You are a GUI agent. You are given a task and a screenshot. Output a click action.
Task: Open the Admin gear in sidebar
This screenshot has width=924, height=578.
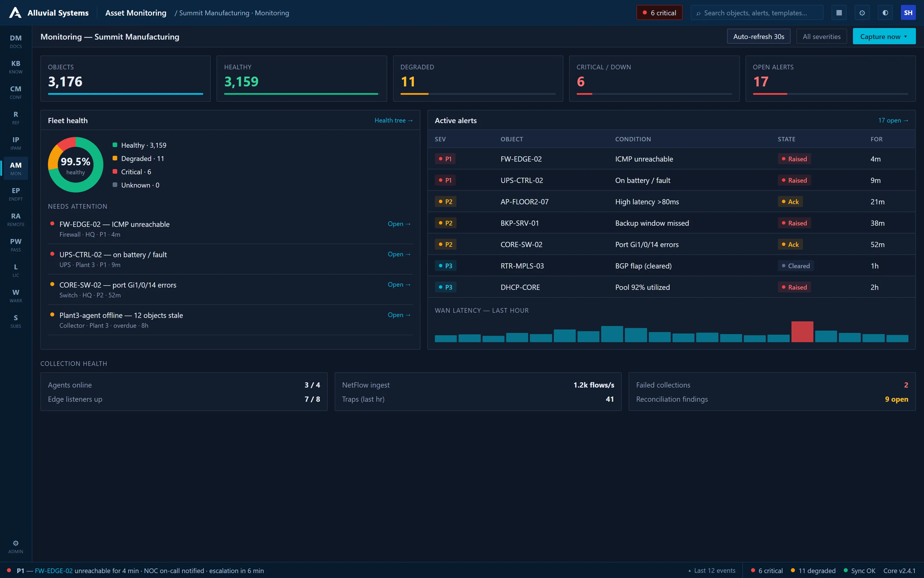[16, 547]
